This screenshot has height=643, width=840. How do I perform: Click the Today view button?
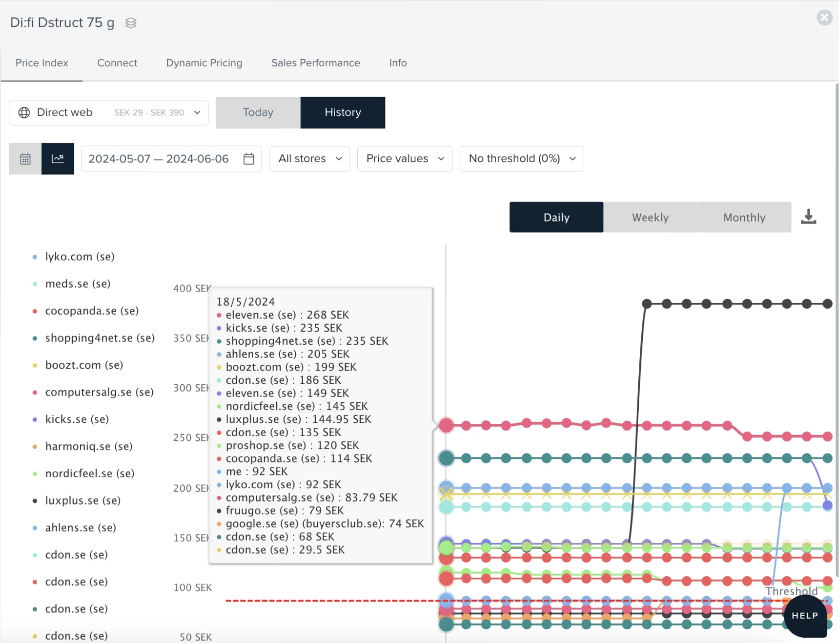tap(258, 113)
